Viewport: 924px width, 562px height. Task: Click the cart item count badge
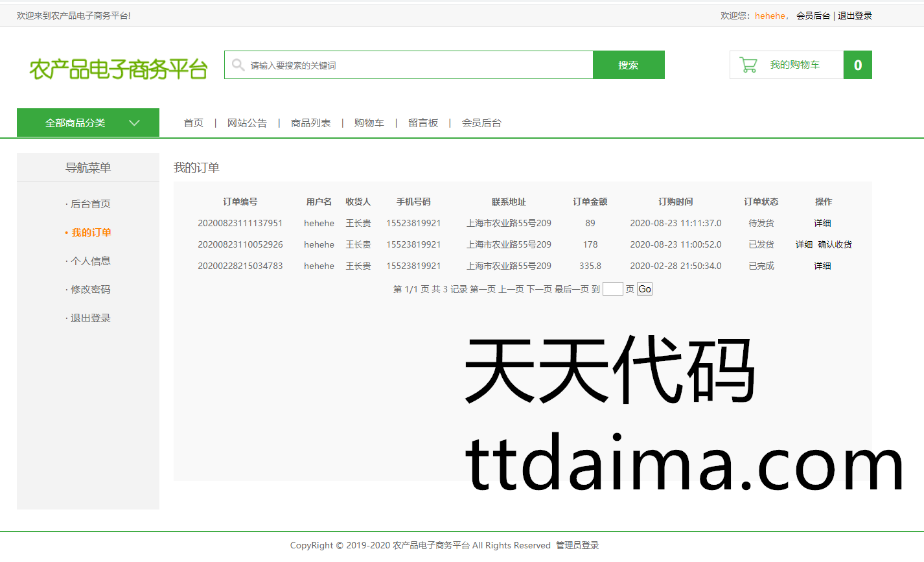tap(857, 65)
